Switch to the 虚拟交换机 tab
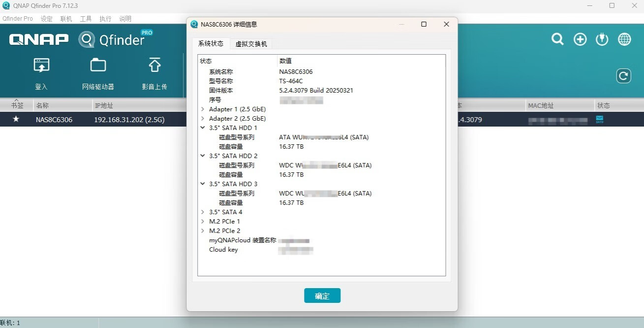This screenshot has height=328, width=644. [251, 44]
